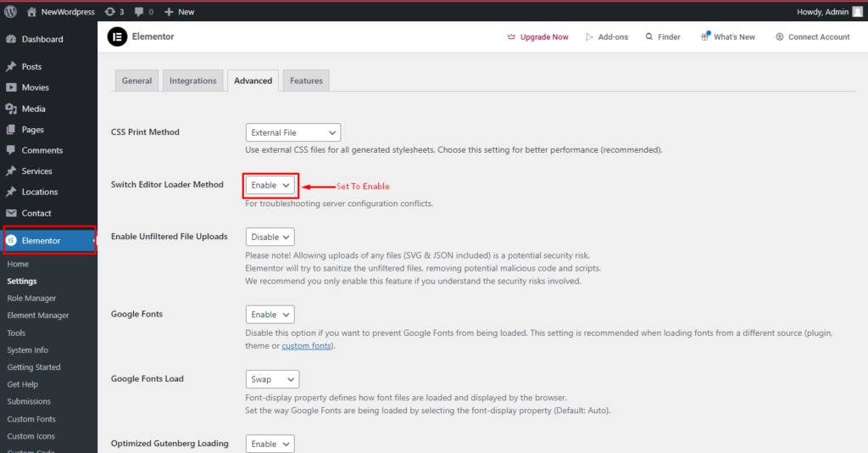868x453 pixels.
Task: Click the Connect Account link
Action: click(819, 37)
